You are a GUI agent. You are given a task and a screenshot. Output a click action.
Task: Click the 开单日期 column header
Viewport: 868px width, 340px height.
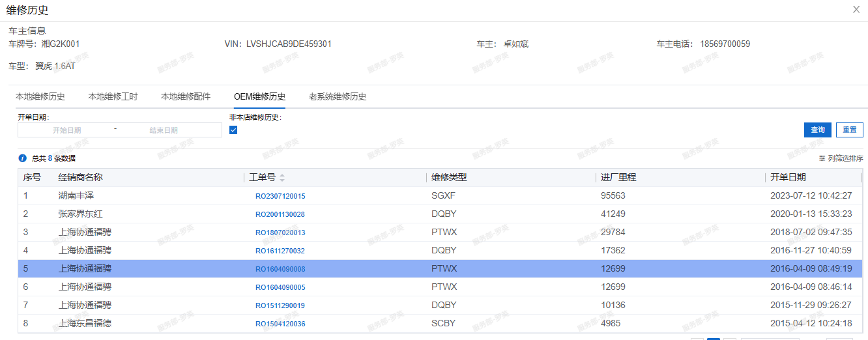(x=788, y=177)
